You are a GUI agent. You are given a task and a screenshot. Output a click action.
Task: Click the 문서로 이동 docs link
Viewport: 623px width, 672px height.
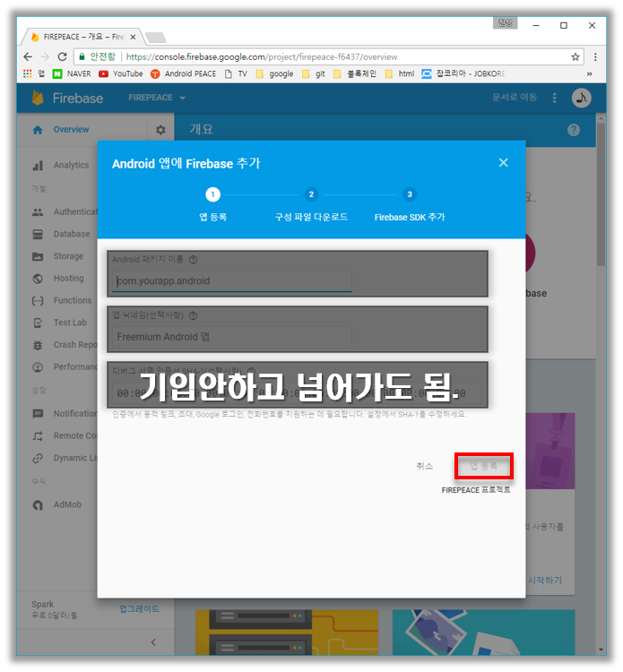click(515, 98)
